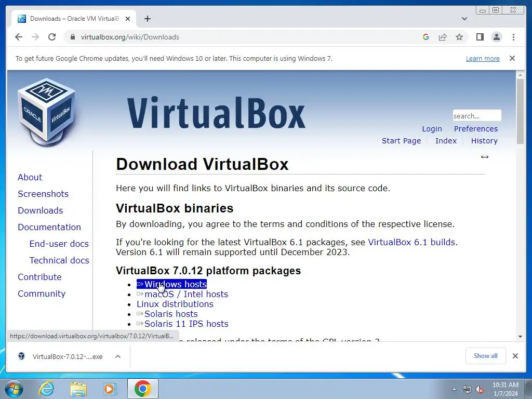The image size is (532, 399).
Task: Open Contribute in the sidebar
Action: tap(39, 277)
